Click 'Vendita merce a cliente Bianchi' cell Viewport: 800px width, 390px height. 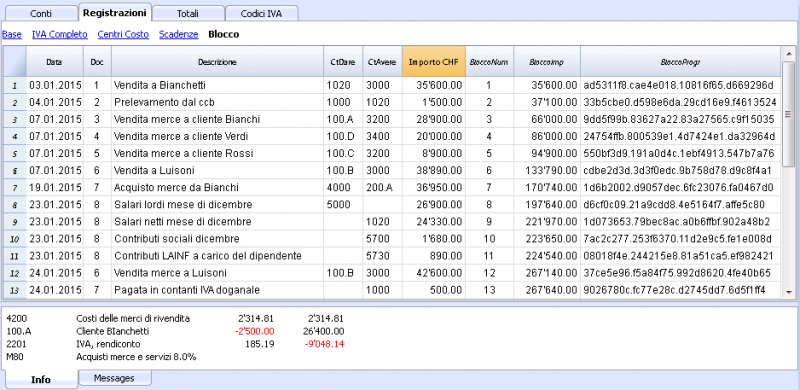[217, 119]
